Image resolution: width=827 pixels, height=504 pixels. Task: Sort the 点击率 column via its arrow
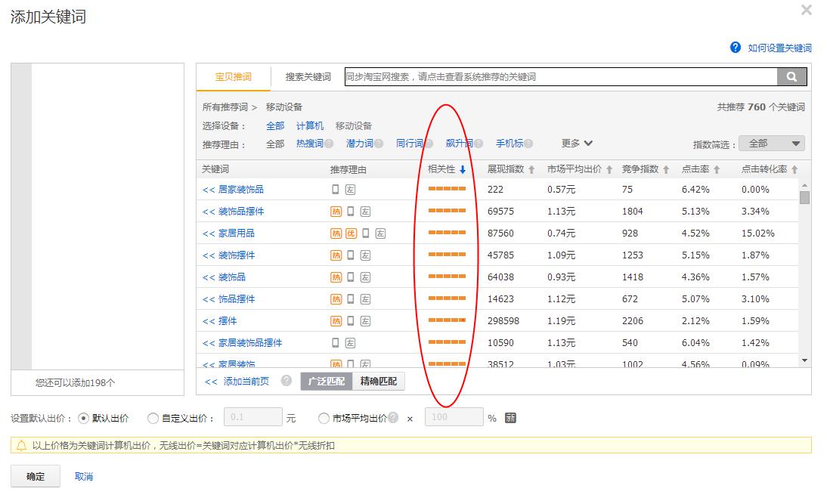[x=717, y=170]
